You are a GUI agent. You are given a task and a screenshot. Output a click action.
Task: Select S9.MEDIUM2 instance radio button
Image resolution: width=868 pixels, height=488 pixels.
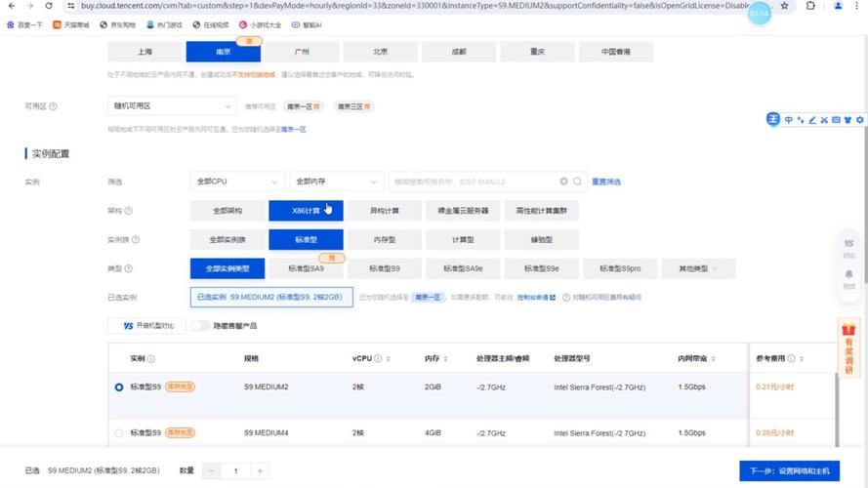tap(119, 387)
